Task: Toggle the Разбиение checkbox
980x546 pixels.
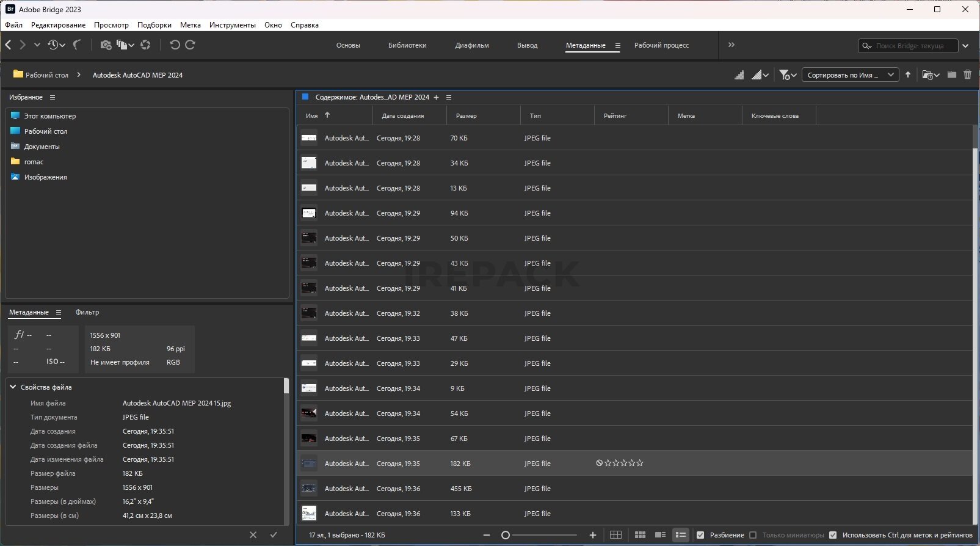Action: [x=700, y=535]
